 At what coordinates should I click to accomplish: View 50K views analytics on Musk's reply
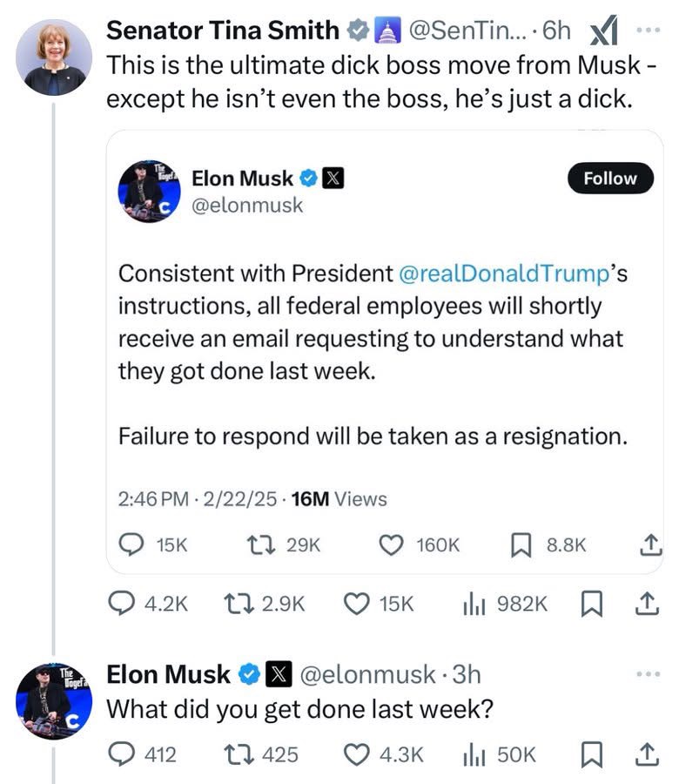point(471,754)
